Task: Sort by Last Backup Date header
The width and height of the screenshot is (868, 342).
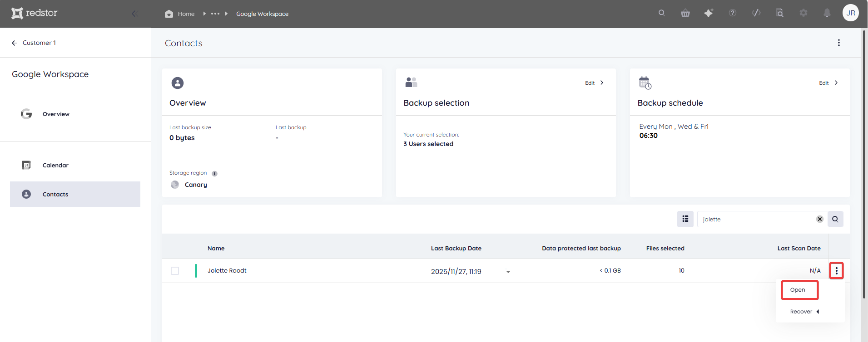Action: [456, 248]
